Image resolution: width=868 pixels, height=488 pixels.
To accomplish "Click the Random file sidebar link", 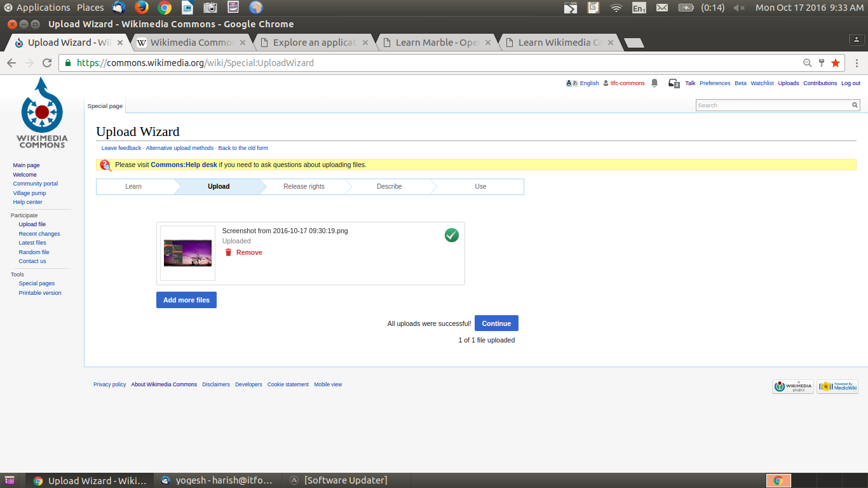I will (x=34, y=252).
